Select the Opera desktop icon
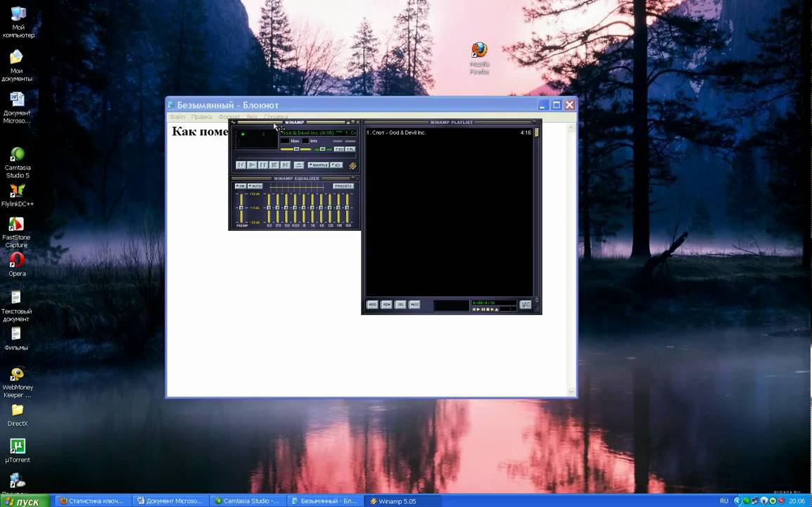 pyautogui.click(x=17, y=264)
